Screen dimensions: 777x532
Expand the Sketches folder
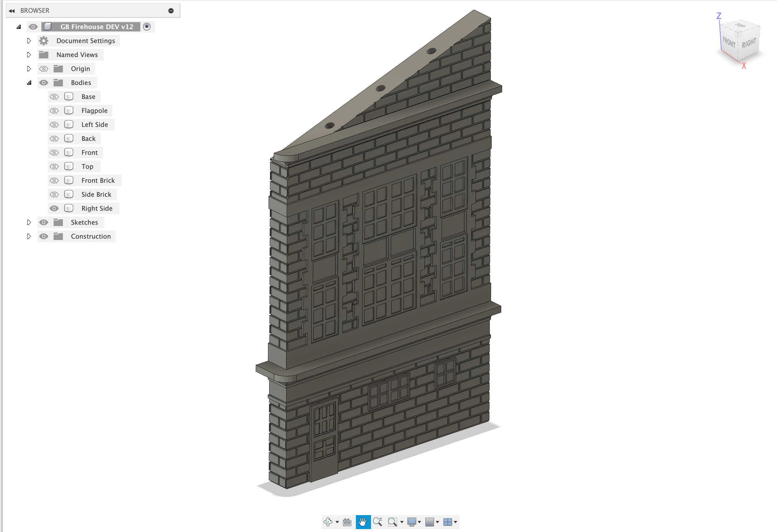(x=29, y=222)
